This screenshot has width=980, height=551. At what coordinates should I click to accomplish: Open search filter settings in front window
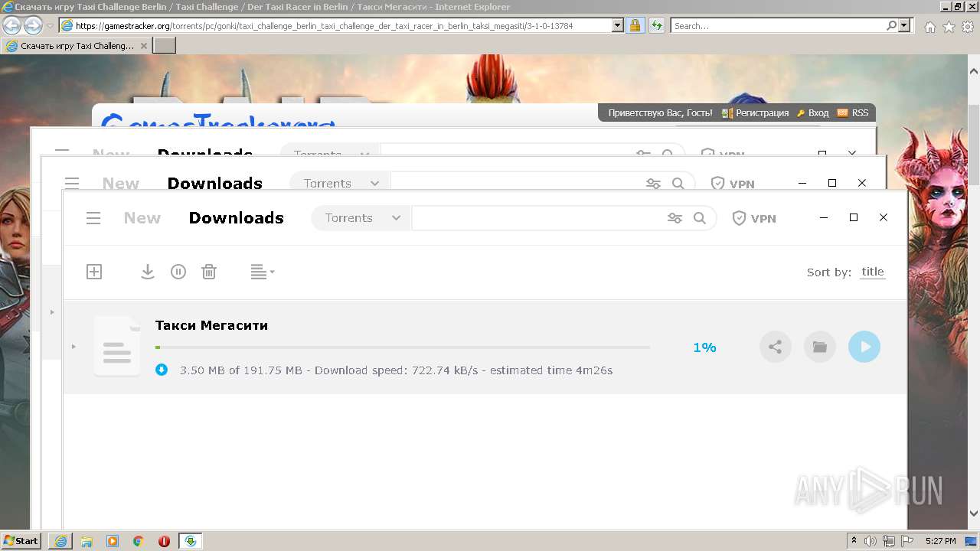click(675, 218)
